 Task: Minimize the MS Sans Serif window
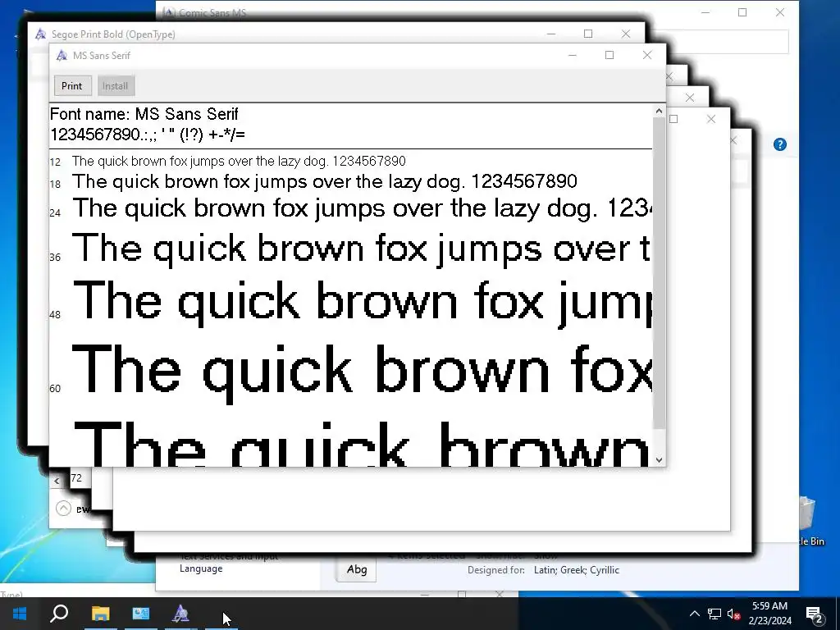[x=572, y=55]
